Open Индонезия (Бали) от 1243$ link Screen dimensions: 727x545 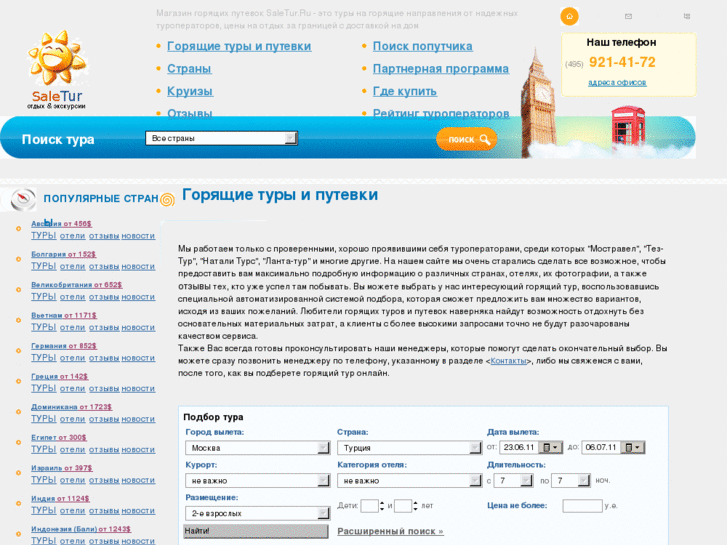click(81, 529)
